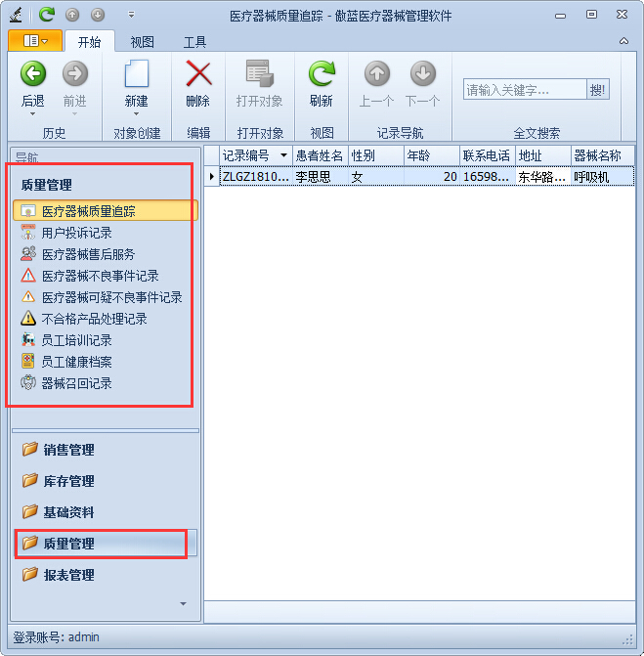Click the green Back (后退) arrow icon

[x=33, y=74]
